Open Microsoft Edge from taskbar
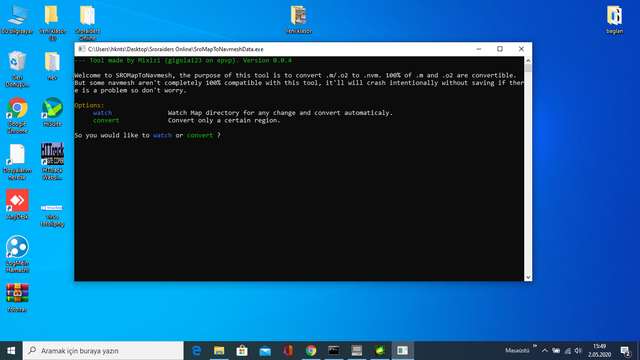This screenshot has height=360, width=640. click(x=196, y=351)
